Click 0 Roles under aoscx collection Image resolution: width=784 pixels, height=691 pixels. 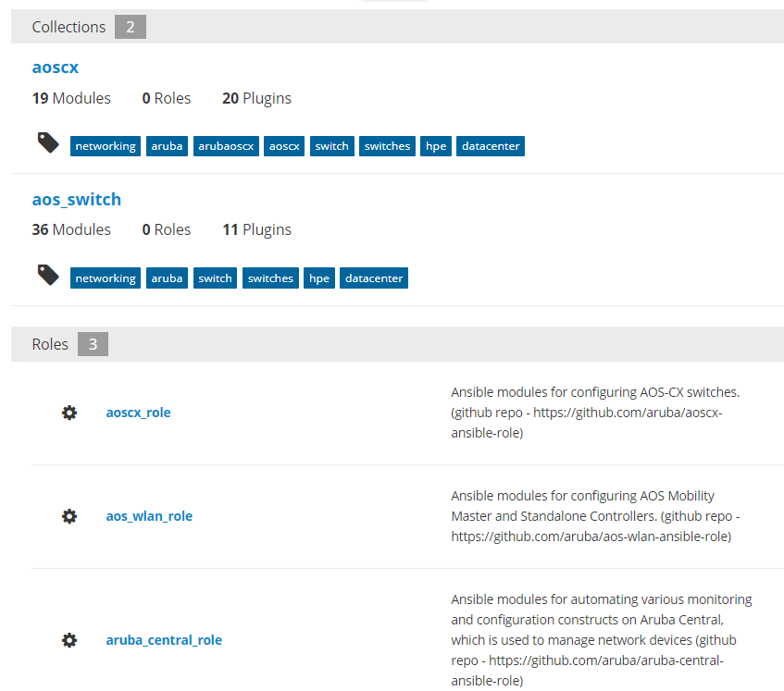tap(167, 98)
